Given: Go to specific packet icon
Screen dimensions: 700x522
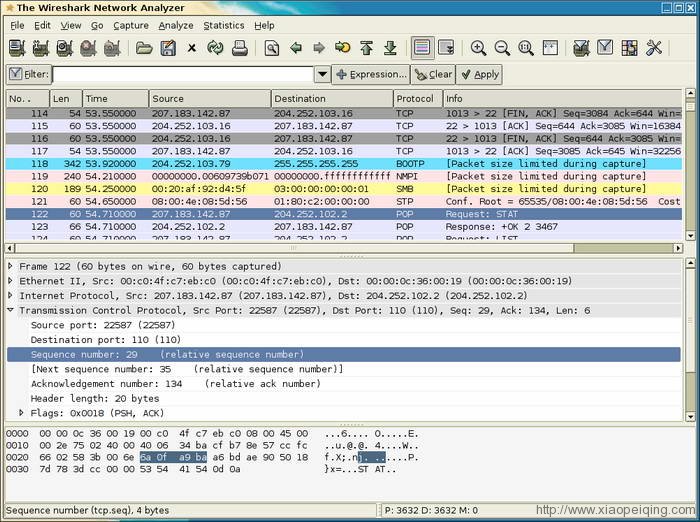Looking at the screenshot, I should (342, 48).
